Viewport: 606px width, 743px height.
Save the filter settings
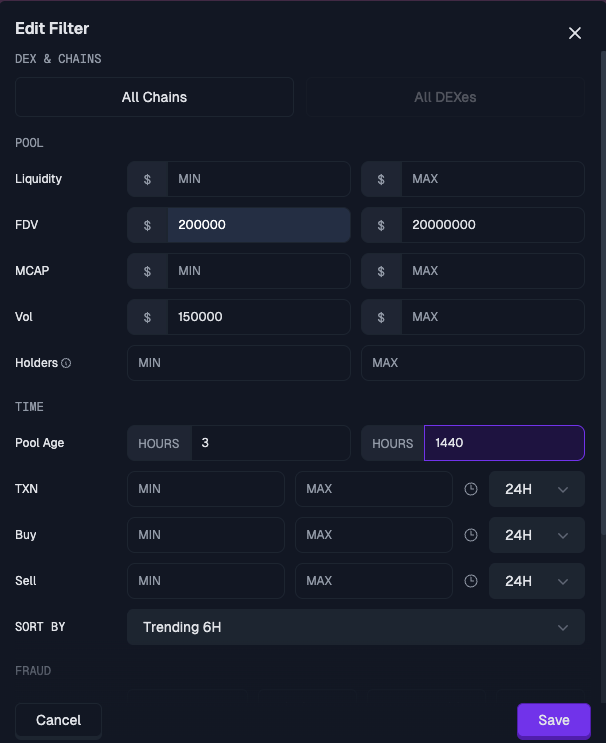(x=554, y=720)
